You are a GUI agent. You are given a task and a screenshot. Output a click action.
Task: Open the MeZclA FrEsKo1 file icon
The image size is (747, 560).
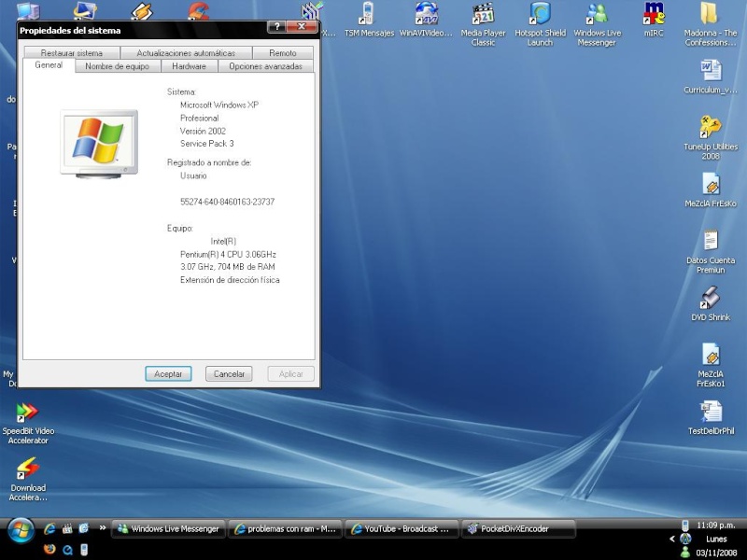711,365
